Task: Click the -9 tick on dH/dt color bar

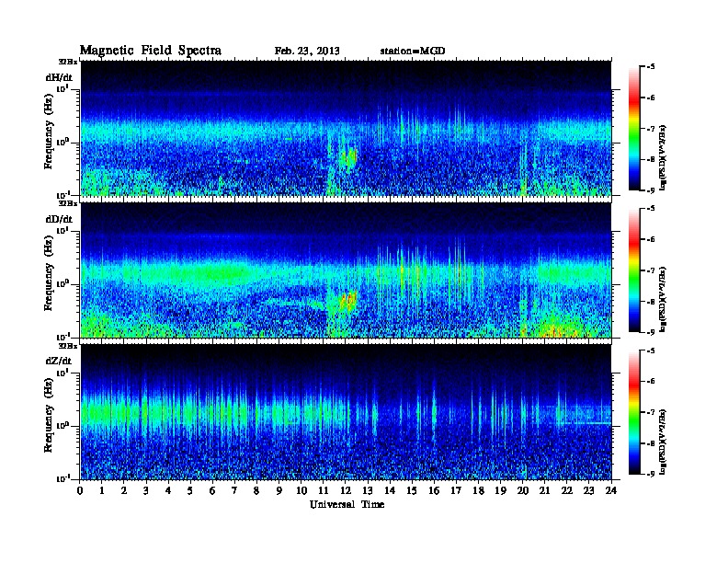Action: [x=651, y=190]
